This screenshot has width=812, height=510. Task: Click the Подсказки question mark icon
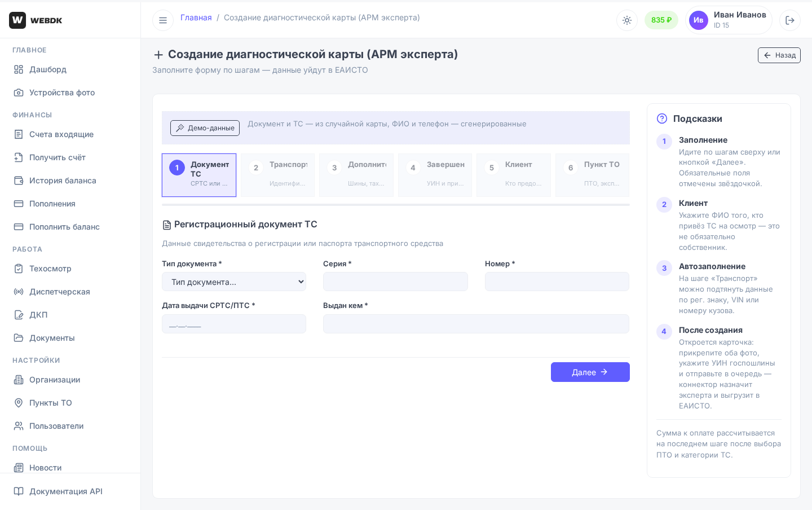[x=662, y=118]
